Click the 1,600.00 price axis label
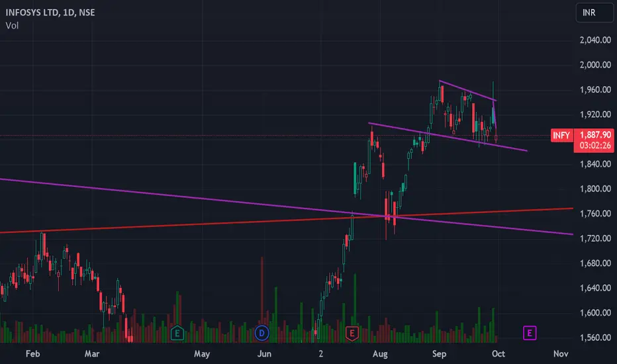 coord(595,312)
